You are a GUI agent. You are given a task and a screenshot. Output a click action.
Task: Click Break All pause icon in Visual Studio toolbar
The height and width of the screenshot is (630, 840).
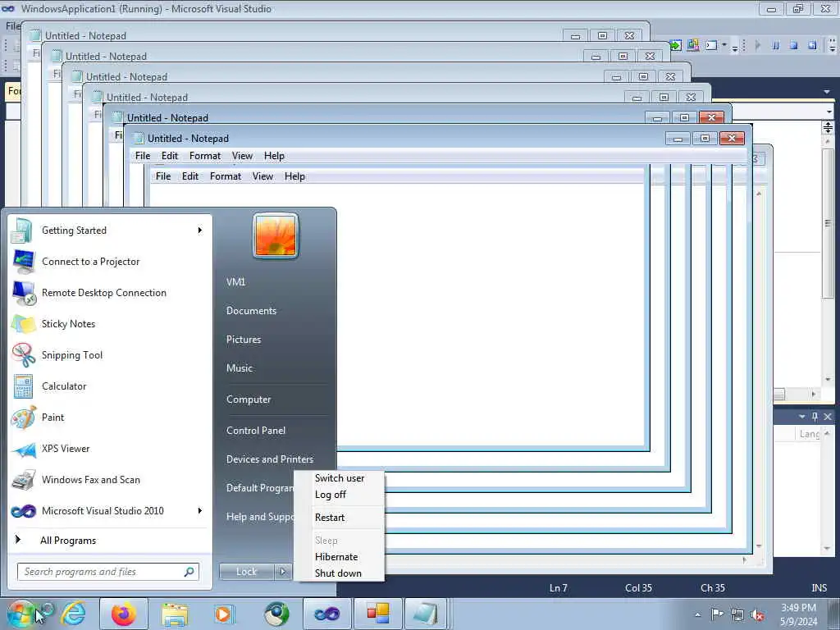point(776,45)
